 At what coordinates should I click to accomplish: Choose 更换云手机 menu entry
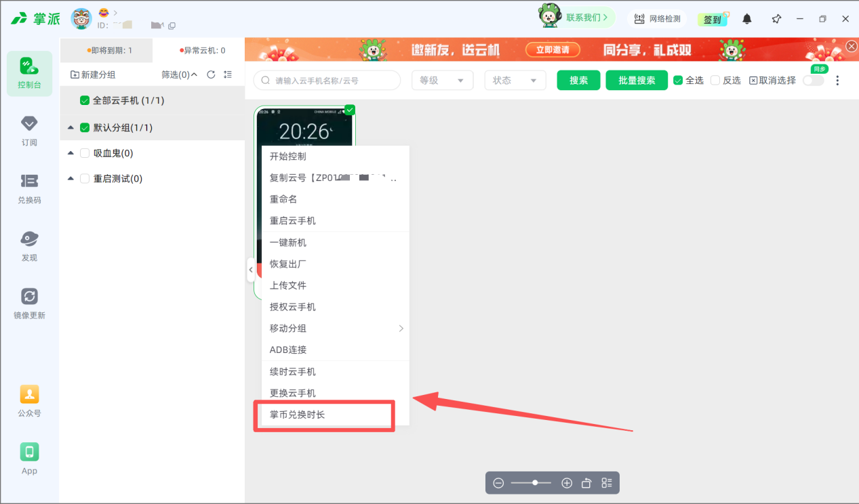pos(336,393)
